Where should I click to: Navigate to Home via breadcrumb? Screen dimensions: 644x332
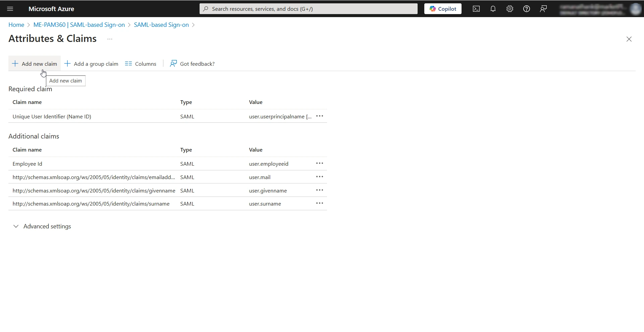[16, 24]
